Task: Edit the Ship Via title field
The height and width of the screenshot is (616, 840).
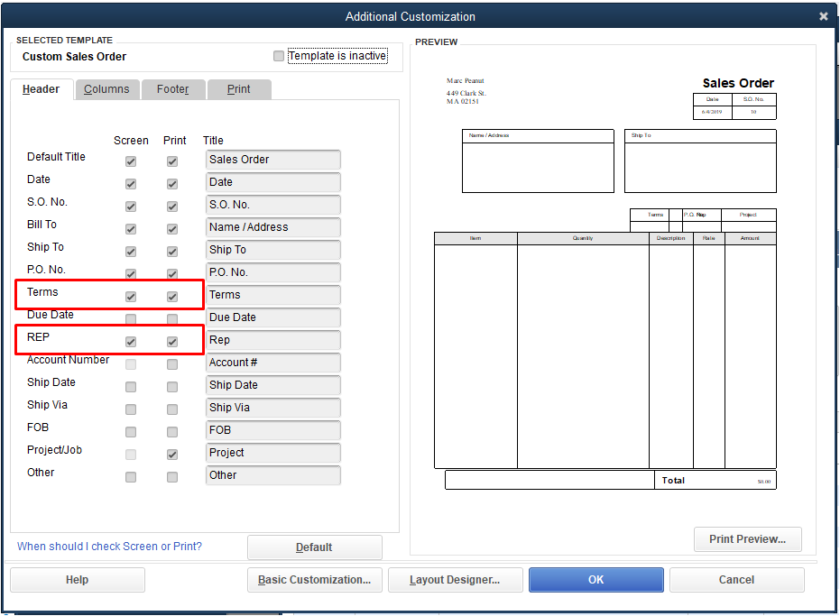Action: 273,408
